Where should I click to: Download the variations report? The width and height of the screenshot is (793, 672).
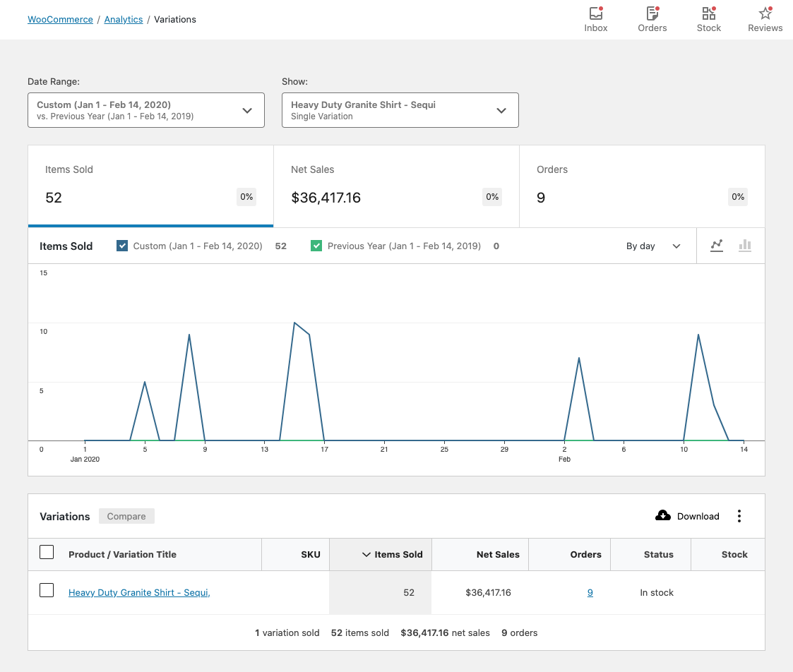pos(686,516)
